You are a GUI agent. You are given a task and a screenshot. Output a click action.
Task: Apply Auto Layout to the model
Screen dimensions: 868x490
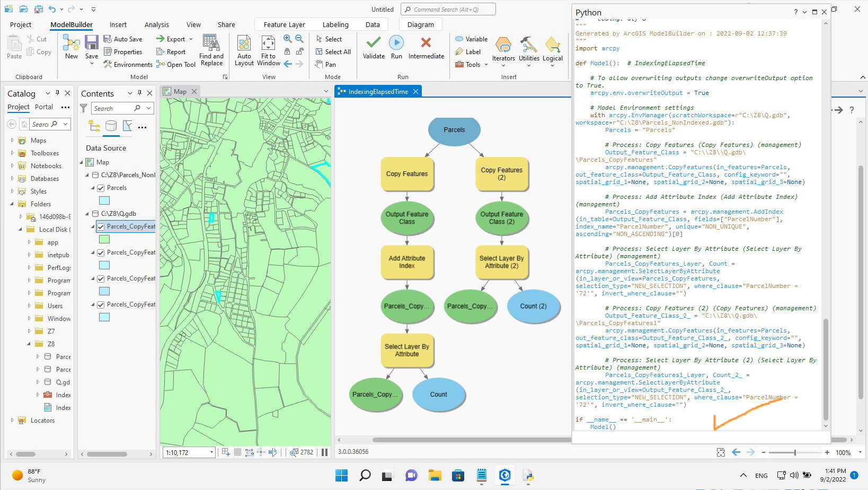244,49
